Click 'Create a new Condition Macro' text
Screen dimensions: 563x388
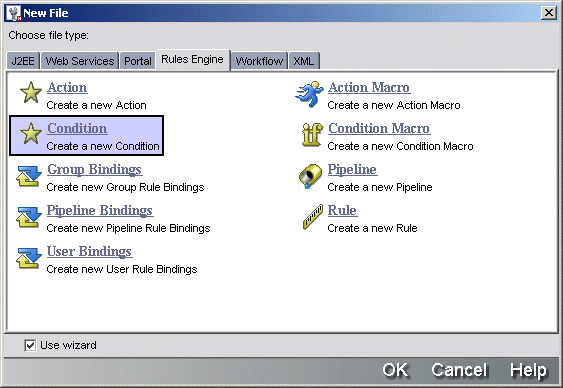click(400, 146)
